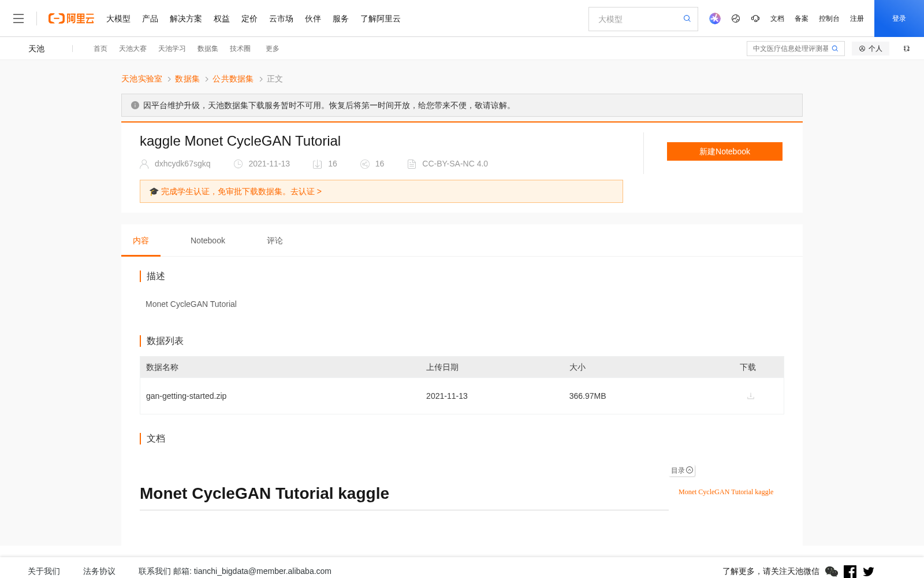The height and width of the screenshot is (578, 924).
Task: Click the CC-BY-SA-NC 4.0 license text
Action: click(x=455, y=164)
